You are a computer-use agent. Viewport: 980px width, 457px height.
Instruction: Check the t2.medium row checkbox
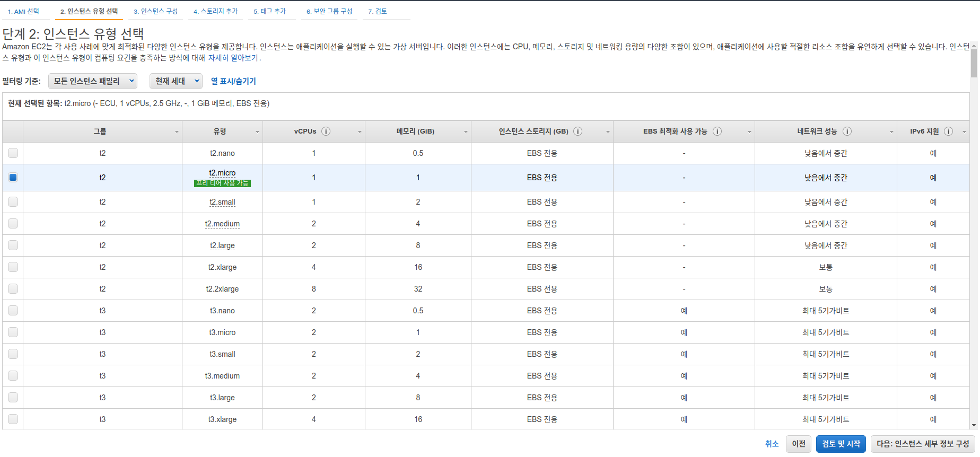(13, 224)
